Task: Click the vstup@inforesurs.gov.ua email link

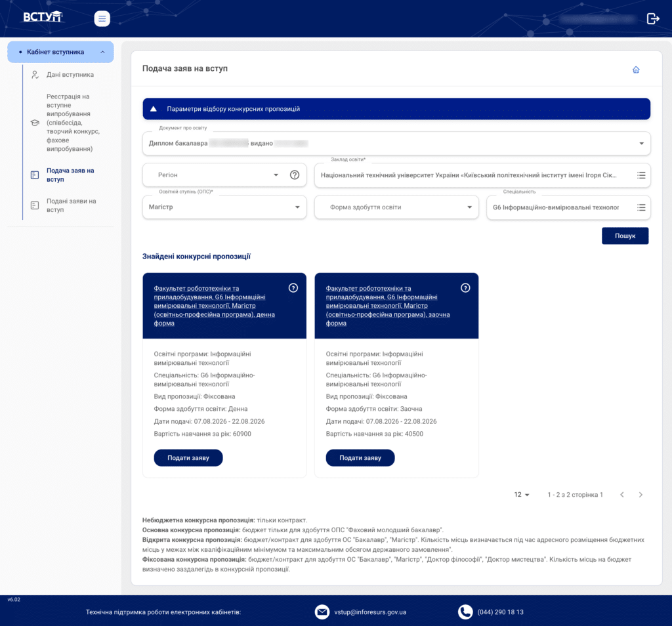Action: (370, 612)
